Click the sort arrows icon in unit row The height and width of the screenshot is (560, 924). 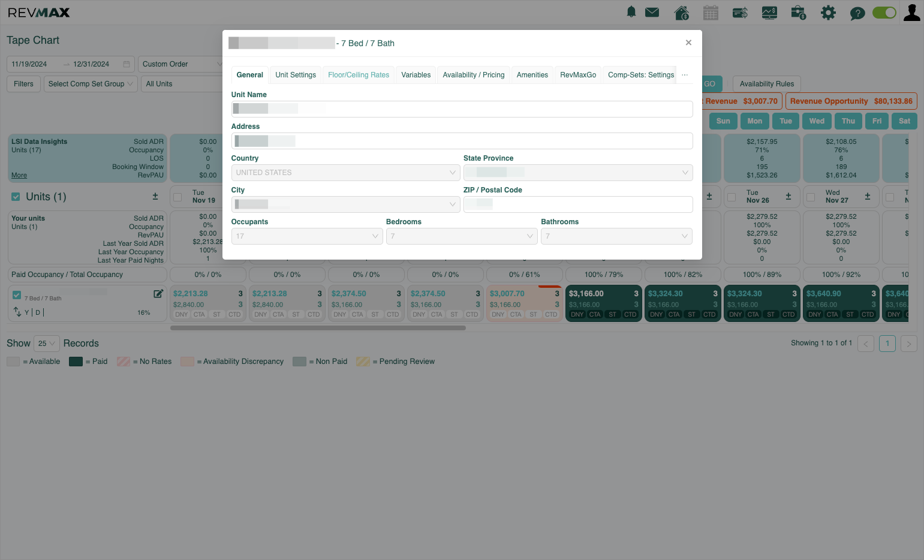[17, 312]
